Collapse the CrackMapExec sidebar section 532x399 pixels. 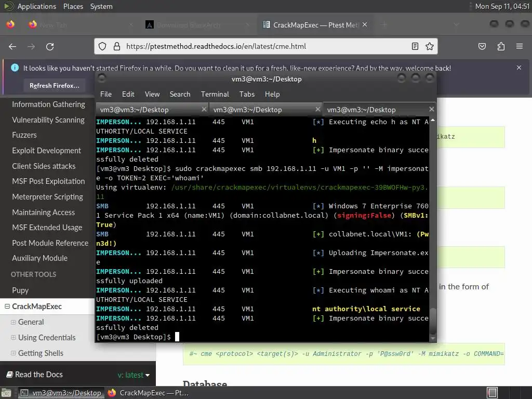point(7,307)
